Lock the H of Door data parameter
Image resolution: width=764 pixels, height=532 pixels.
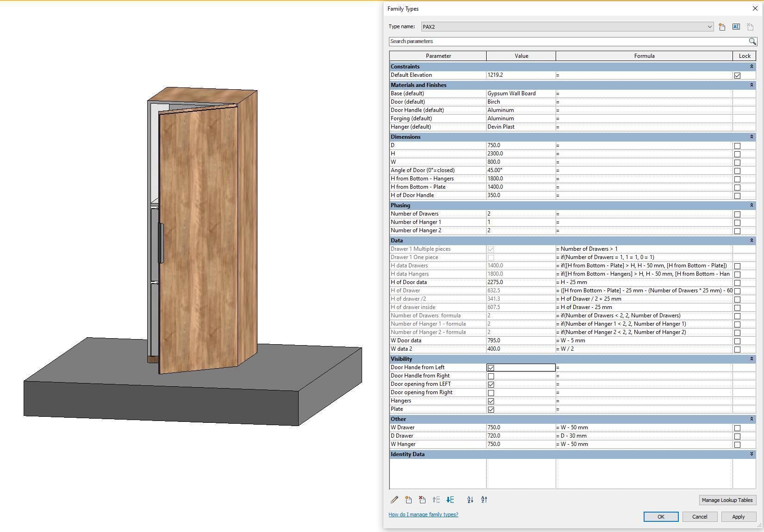tap(737, 283)
